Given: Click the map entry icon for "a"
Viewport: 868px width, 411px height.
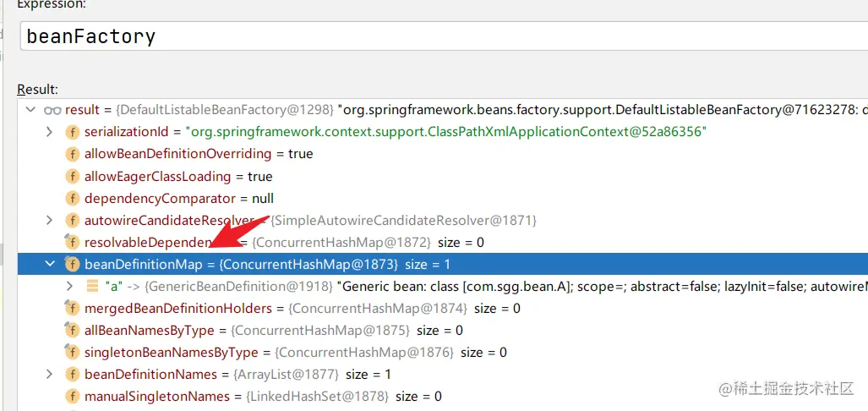Looking at the screenshot, I should click(x=92, y=287).
